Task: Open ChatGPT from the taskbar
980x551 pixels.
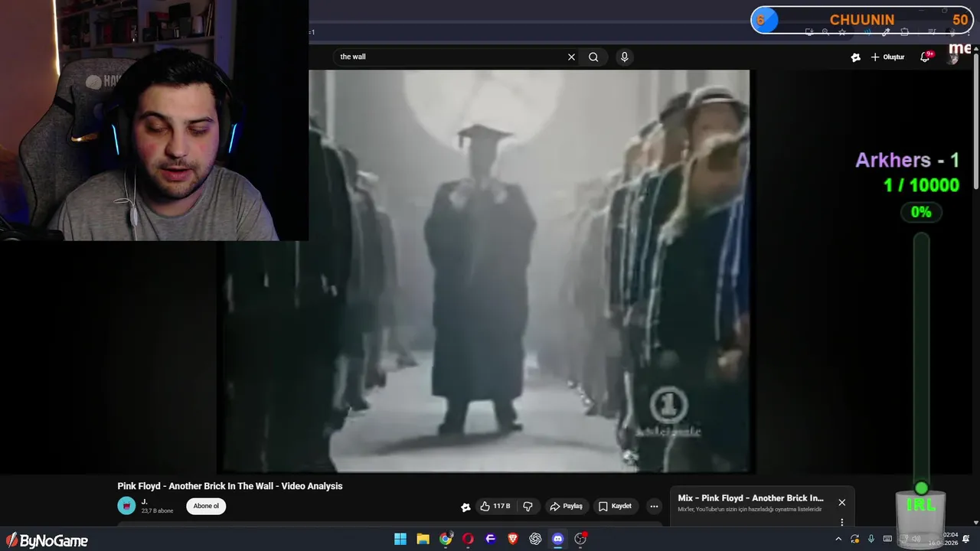Action: tap(535, 539)
